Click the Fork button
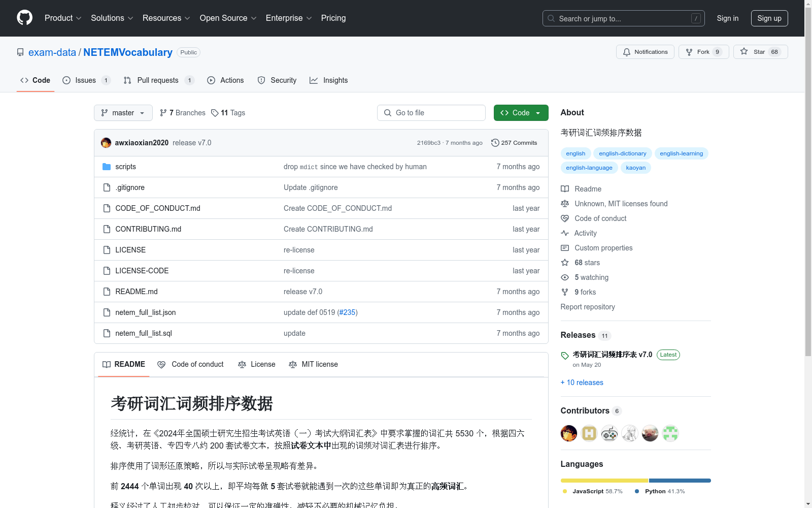This screenshot has height=508, width=812. [x=703, y=52]
